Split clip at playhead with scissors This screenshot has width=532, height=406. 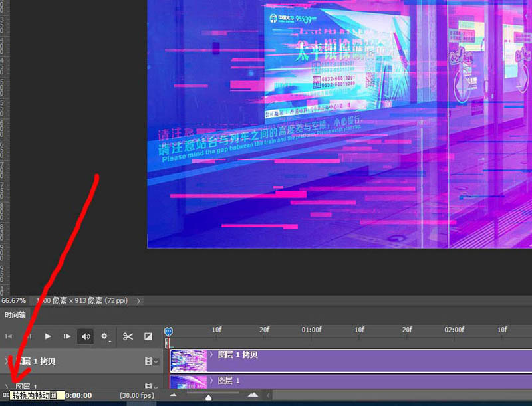128,336
